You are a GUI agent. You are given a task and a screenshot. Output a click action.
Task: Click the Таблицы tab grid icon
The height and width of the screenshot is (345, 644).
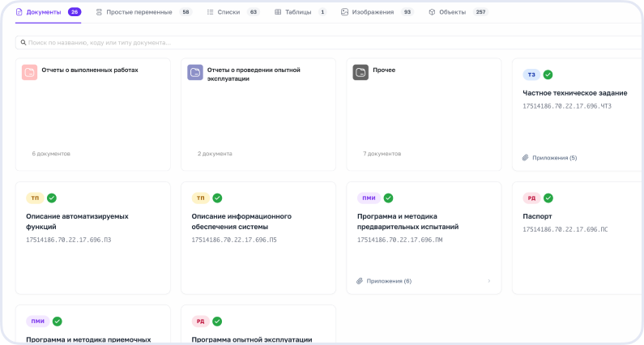(278, 12)
